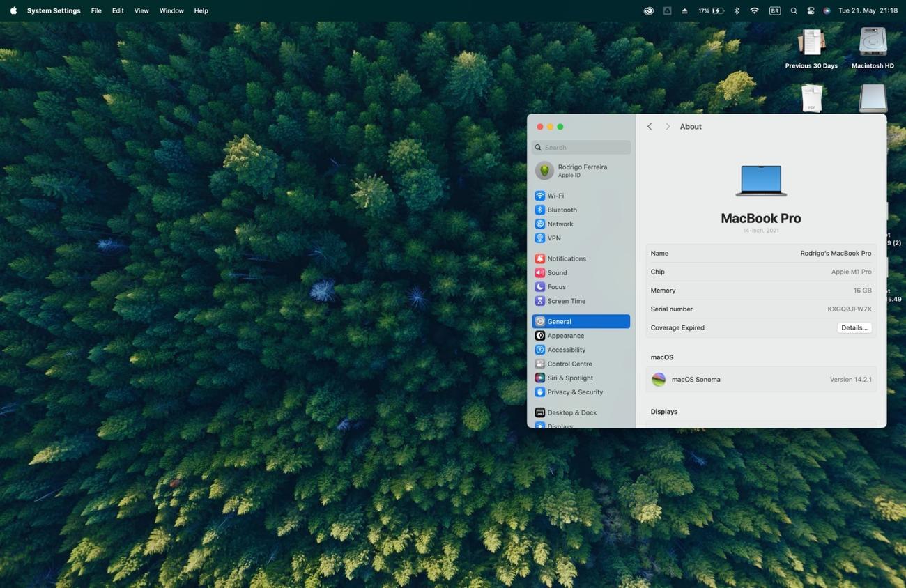906x588 pixels.
Task: Open the Wi-Fi settings in sidebar
Action: click(581, 196)
